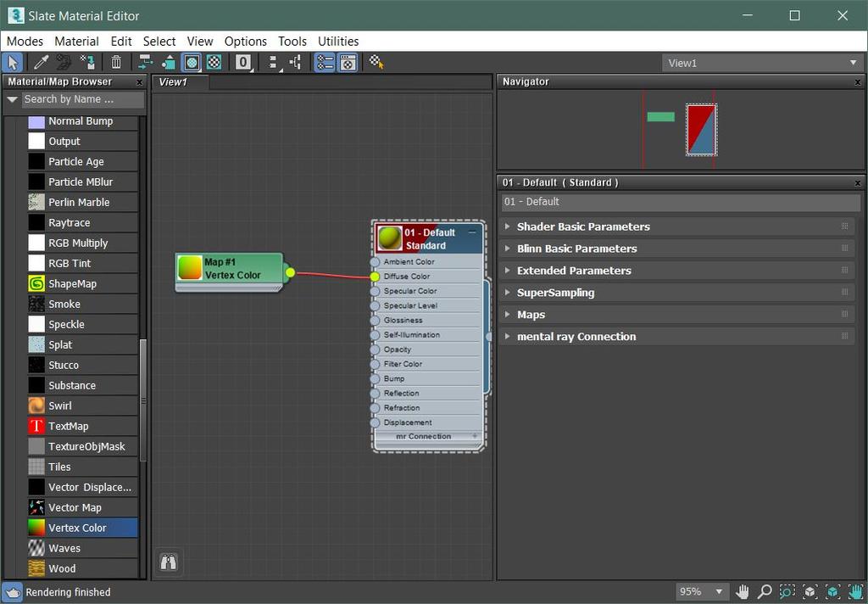Click Lay Out All vertical icon
The height and width of the screenshot is (604, 868).
[273, 63]
